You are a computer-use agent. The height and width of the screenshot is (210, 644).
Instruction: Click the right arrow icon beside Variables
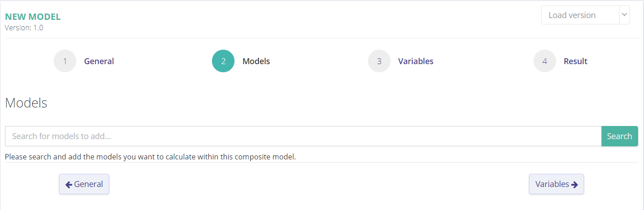coord(575,184)
